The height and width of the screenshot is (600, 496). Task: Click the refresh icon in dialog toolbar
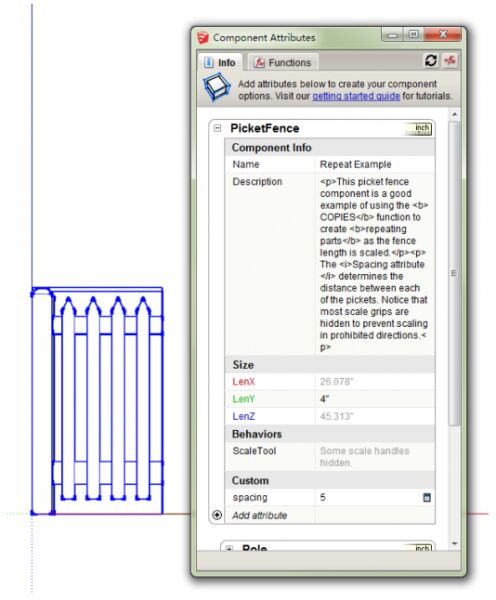tap(431, 60)
